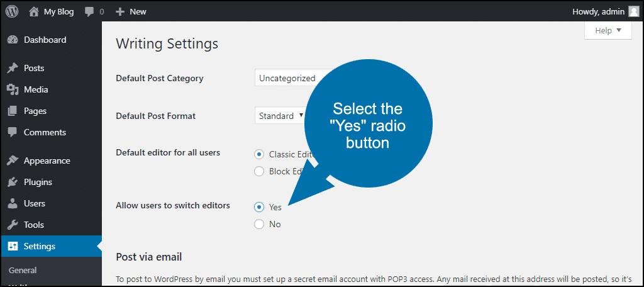Select the Classic Editor radio button
The image size is (644, 287).
[258, 155]
